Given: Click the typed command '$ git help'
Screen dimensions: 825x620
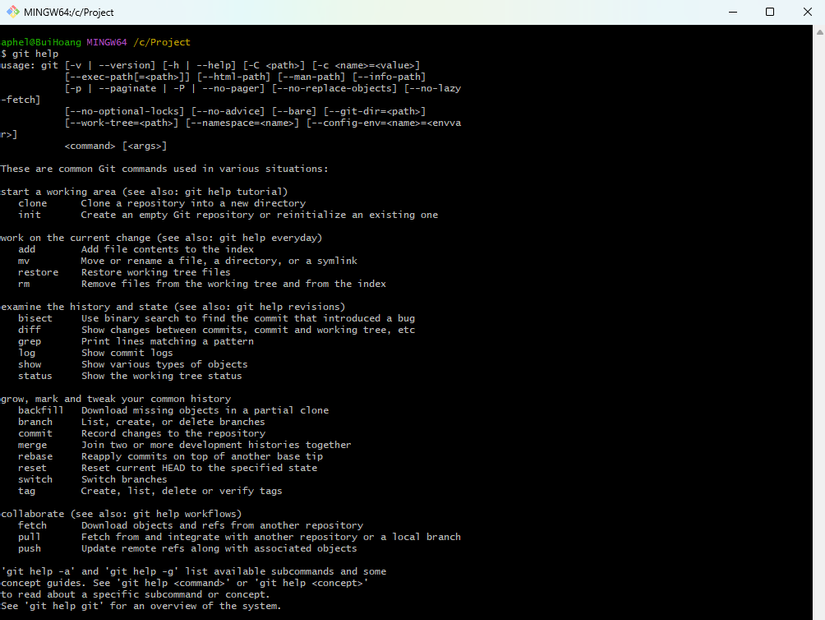Looking at the screenshot, I should (x=29, y=54).
